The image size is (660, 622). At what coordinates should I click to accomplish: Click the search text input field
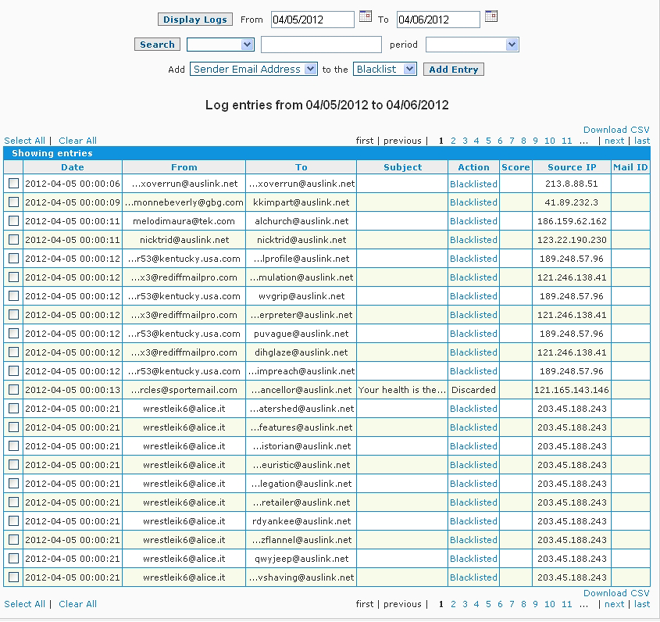pyautogui.click(x=321, y=45)
